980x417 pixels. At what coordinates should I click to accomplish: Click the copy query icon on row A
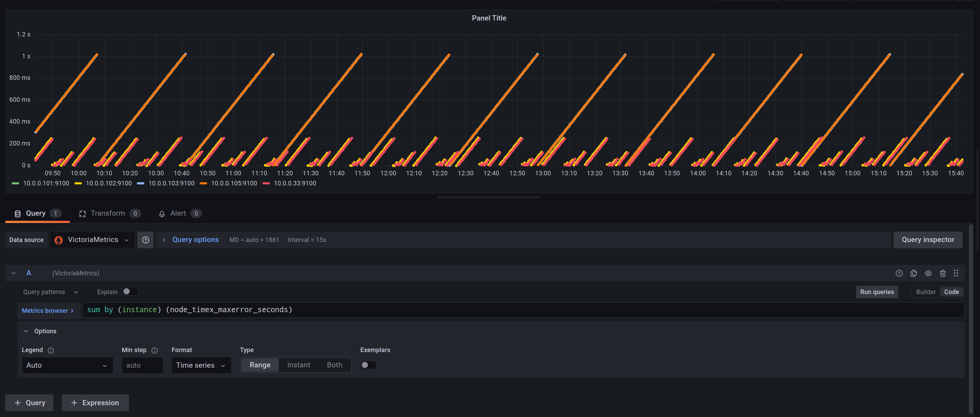[914, 273]
